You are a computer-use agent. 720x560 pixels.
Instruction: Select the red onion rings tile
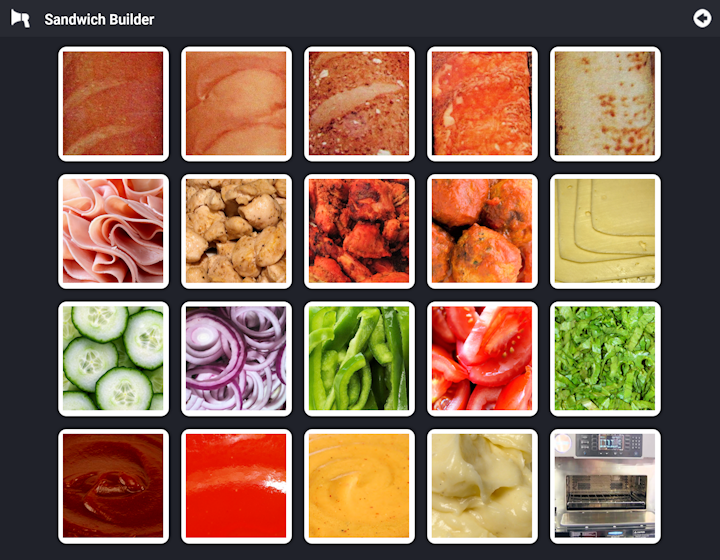[236, 359]
